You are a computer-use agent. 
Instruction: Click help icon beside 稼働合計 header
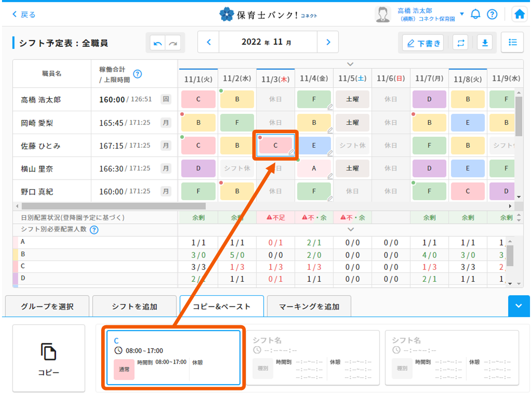pyautogui.click(x=138, y=74)
